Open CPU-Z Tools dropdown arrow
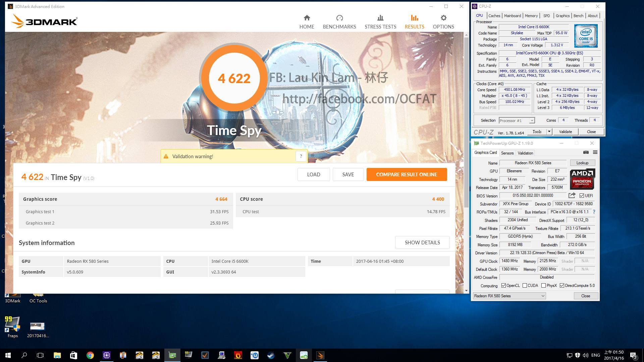 549,132
